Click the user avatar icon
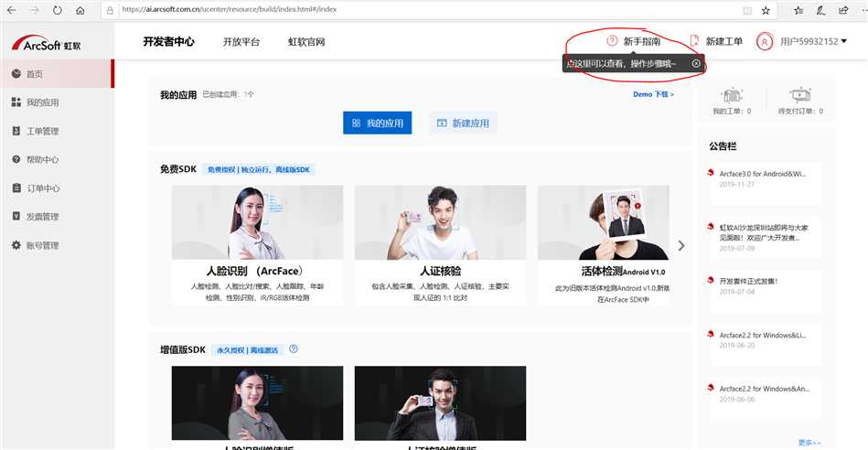Screen dimensions: 868x450 tap(765, 41)
